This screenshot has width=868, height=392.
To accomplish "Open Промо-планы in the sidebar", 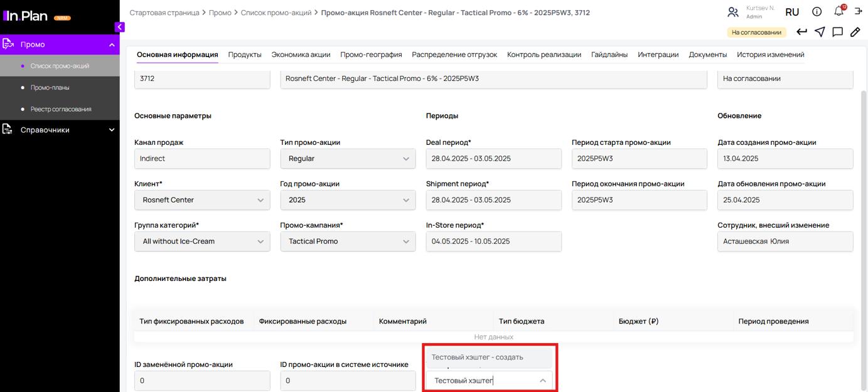I will click(60, 87).
